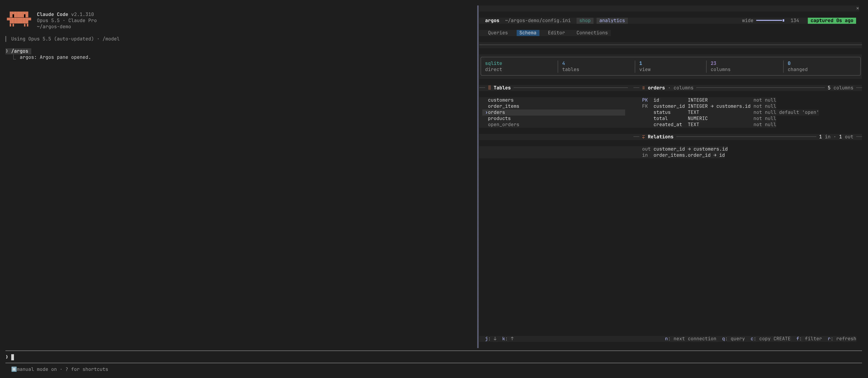Click the total NUMERIC column row
Viewport: 868px width, 378px height.
point(709,118)
